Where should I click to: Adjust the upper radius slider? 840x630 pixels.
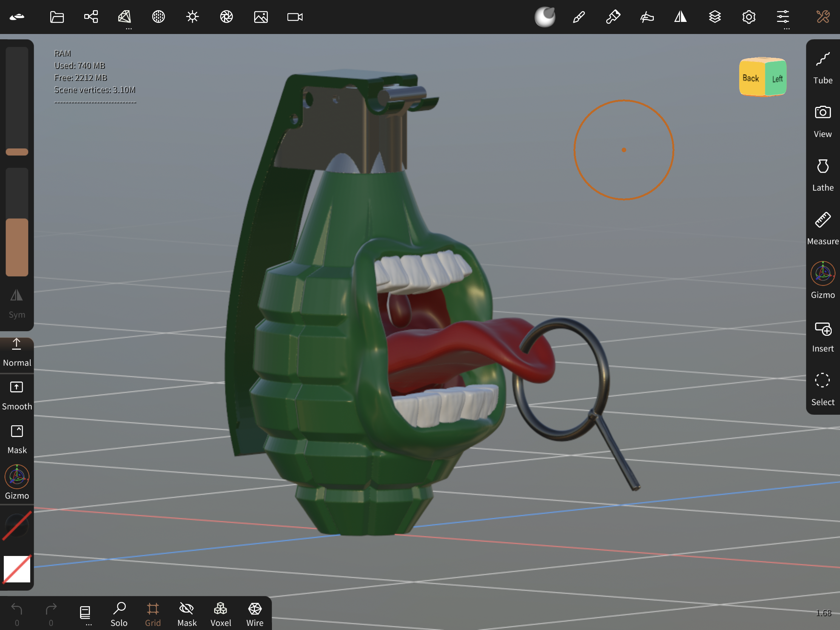17,101
